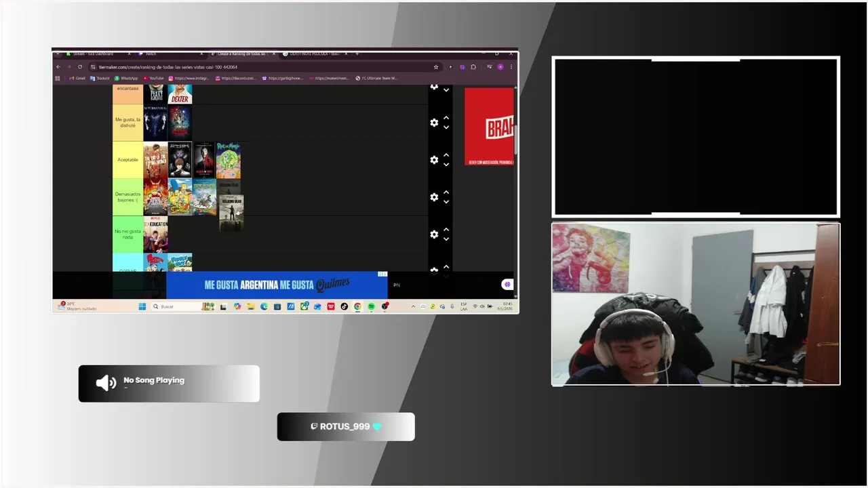The image size is (868, 488).
Task: Click the page vertical scrollbar thumb
Action: click(x=515, y=140)
